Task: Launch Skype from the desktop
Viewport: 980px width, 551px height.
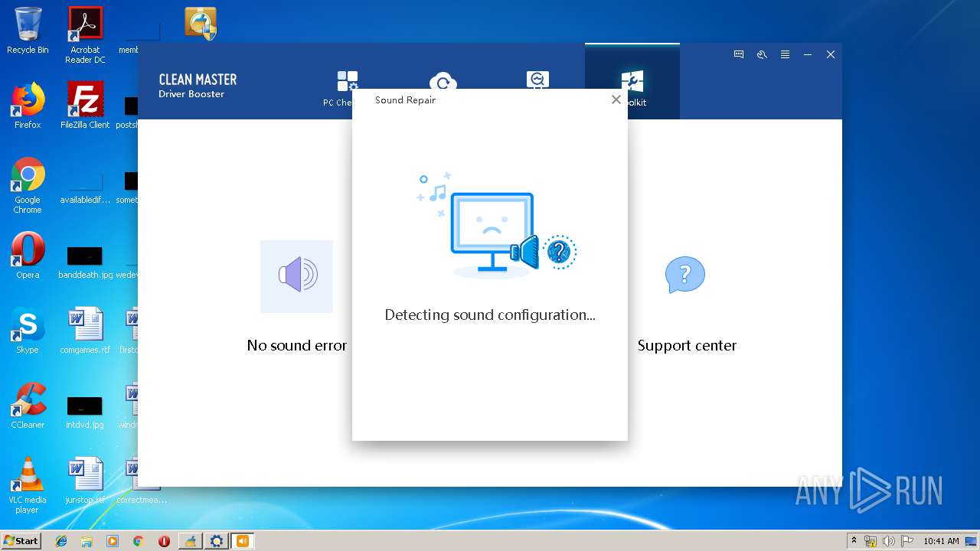Action: click(28, 331)
